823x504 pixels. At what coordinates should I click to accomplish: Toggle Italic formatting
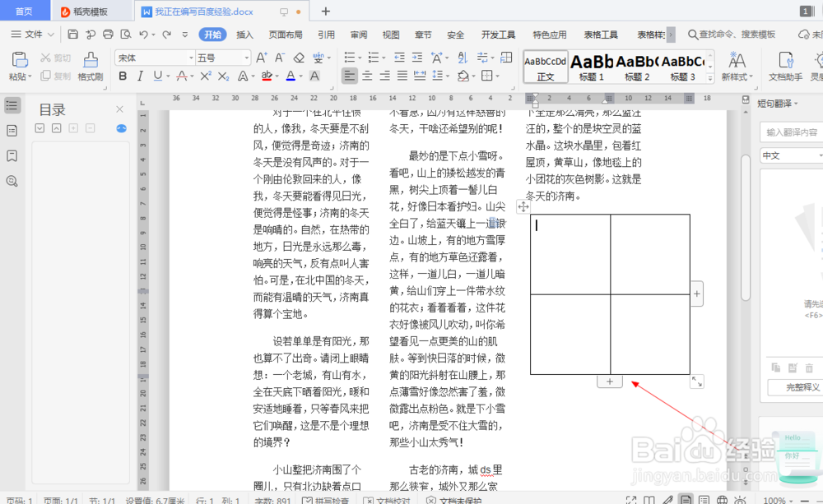[140, 76]
